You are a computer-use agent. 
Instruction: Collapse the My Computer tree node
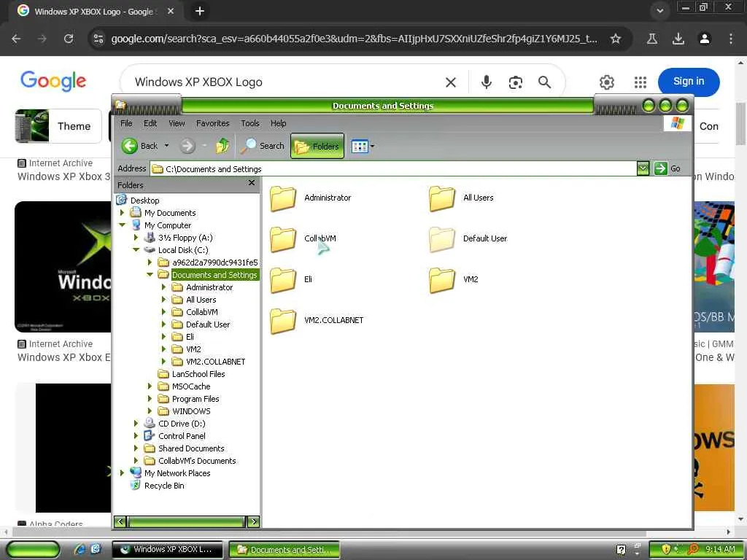click(x=122, y=225)
